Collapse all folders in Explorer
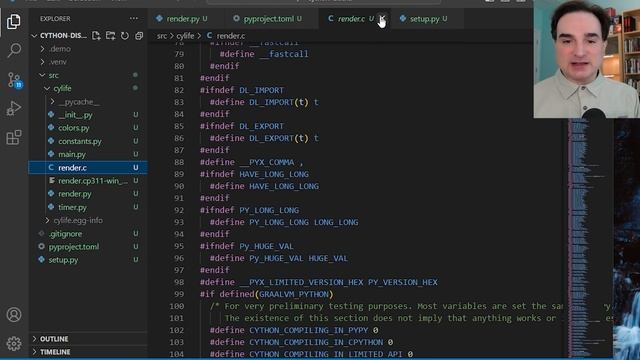This screenshot has height=360, width=640. pyautogui.click(x=139, y=36)
